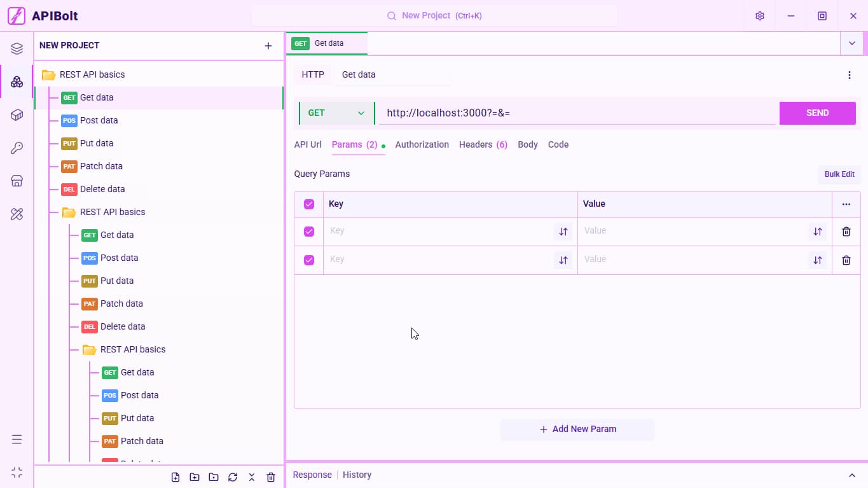Viewport: 868px width, 488px height.
Task: Delete the first query param row
Action: [846, 232]
